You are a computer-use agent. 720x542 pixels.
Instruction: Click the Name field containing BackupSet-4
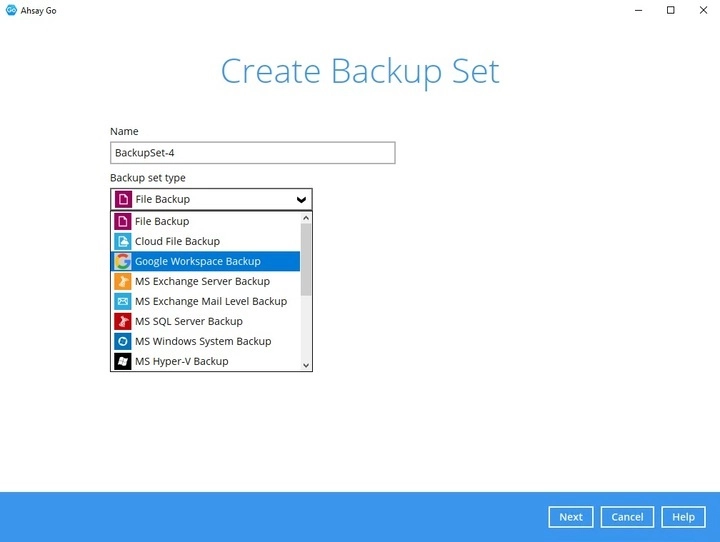point(253,153)
